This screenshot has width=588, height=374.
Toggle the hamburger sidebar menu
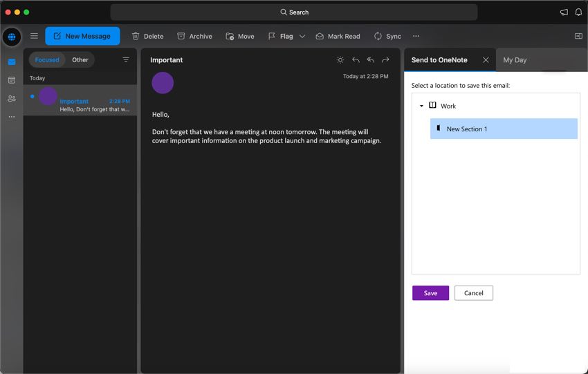click(34, 36)
